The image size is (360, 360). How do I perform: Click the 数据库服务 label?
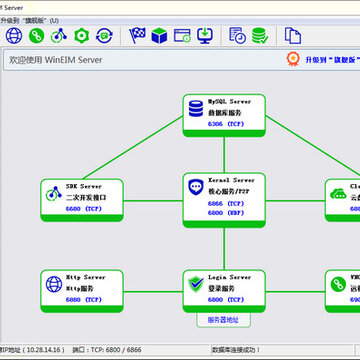[x=225, y=113]
